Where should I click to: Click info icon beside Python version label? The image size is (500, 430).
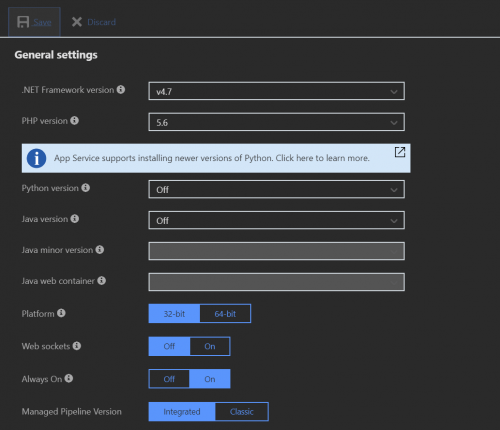pos(86,188)
